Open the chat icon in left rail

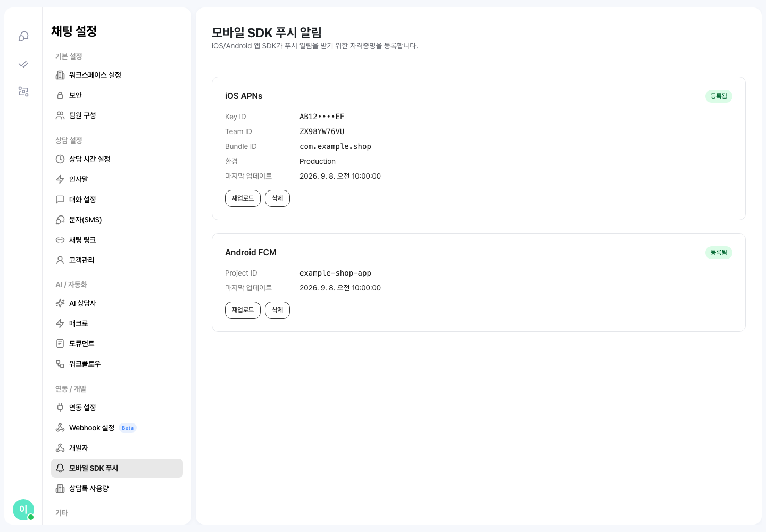click(x=23, y=36)
